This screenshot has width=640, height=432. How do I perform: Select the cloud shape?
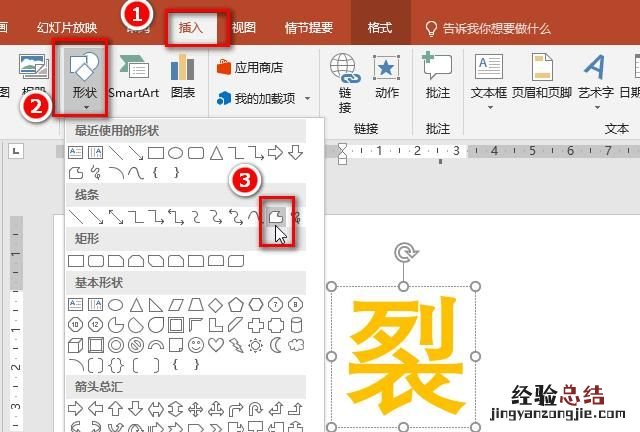pos(296,345)
